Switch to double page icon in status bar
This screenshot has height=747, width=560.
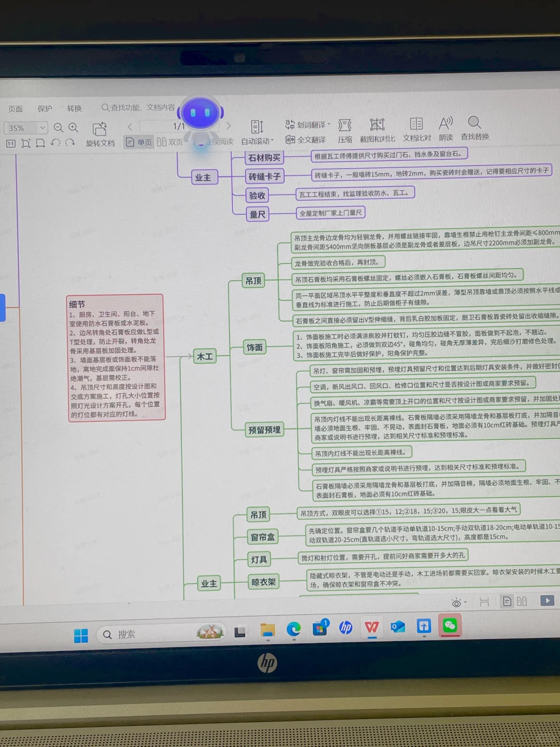pos(522,601)
